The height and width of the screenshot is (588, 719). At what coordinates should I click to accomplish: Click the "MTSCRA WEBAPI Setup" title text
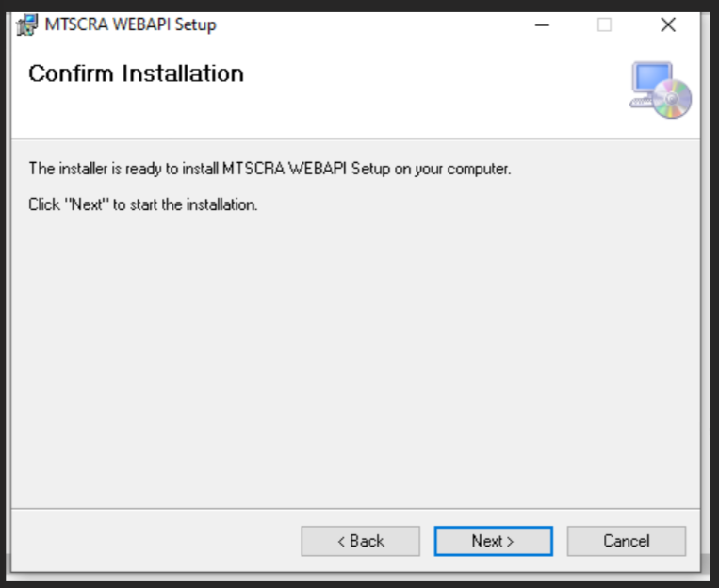pos(130,25)
